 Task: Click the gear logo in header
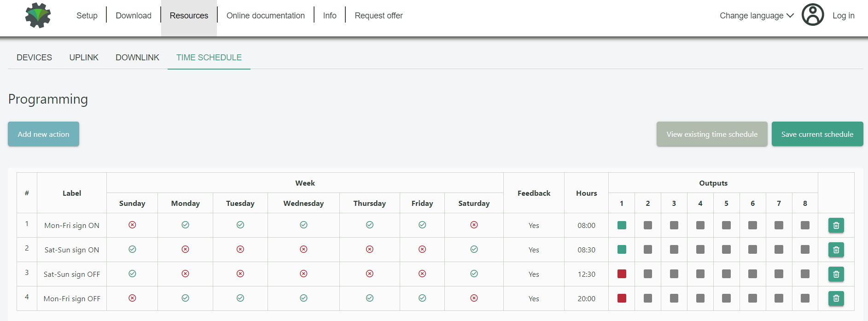(x=38, y=16)
